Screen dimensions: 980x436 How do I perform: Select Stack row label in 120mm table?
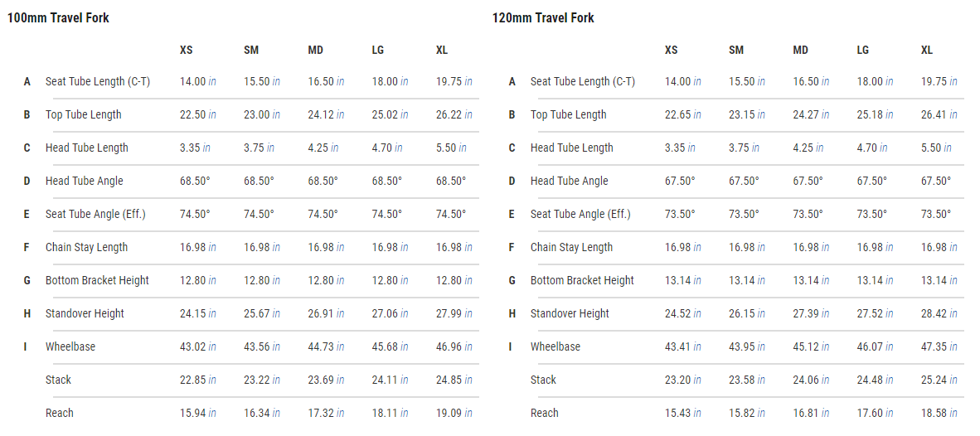[x=544, y=380]
